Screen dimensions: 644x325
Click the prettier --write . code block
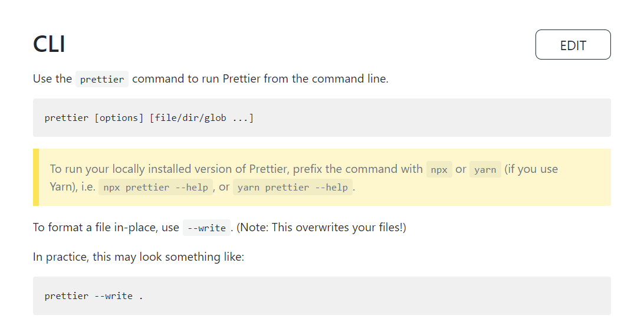[321, 296]
